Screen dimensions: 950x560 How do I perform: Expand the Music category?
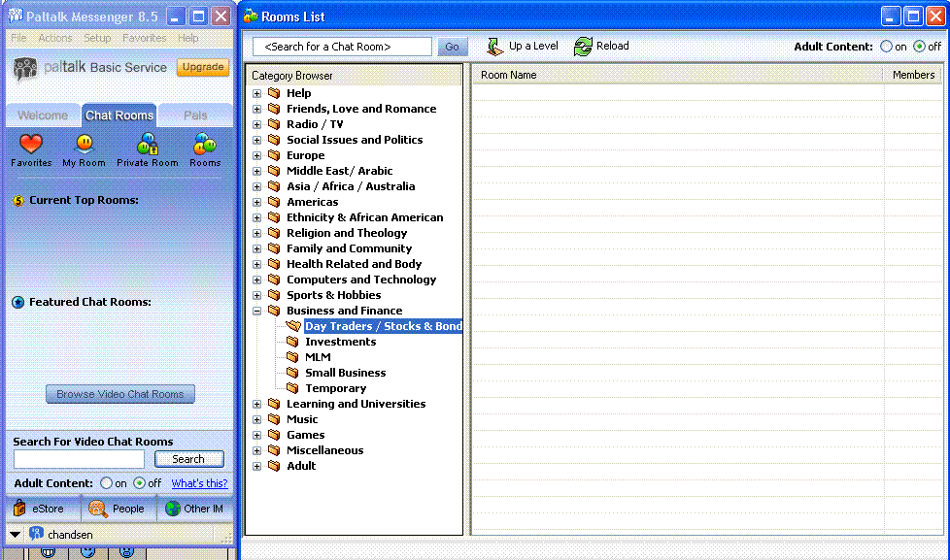coord(257,419)
